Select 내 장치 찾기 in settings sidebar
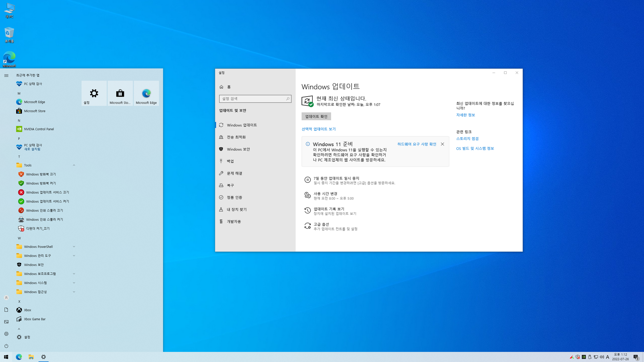Viewport: 644px width, 362px height. 255,209
